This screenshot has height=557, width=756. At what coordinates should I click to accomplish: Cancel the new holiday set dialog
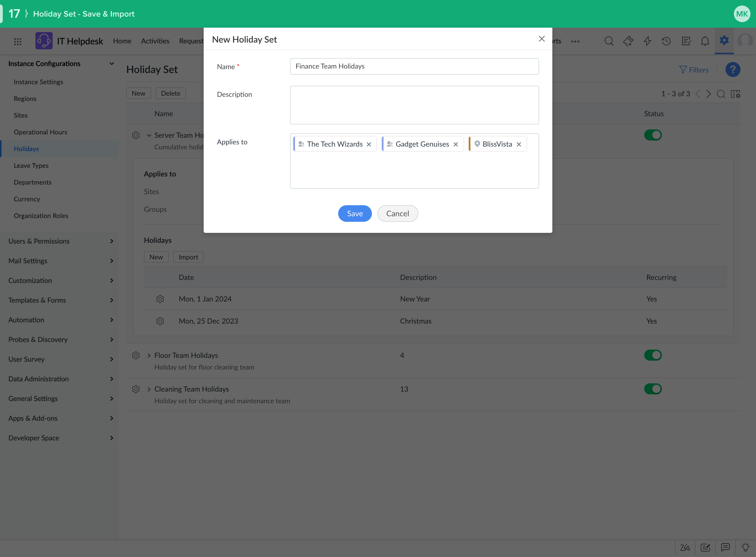click(398, 214)
